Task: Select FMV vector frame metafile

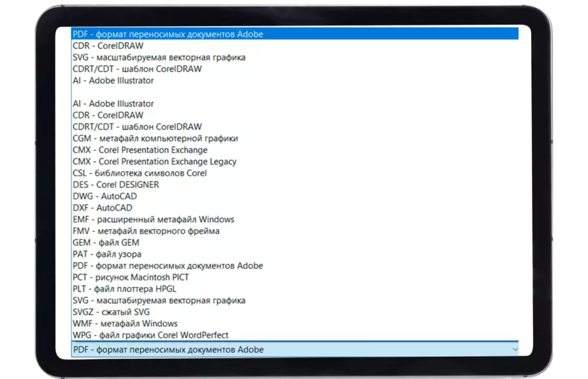Action: [x=146, y=231]
